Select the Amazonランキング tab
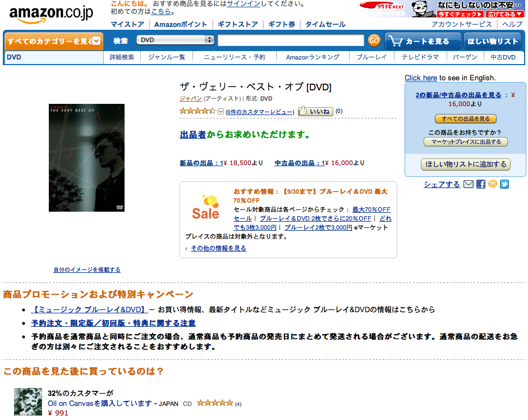This screenshot has height=420, width=528. click(313, 57)
